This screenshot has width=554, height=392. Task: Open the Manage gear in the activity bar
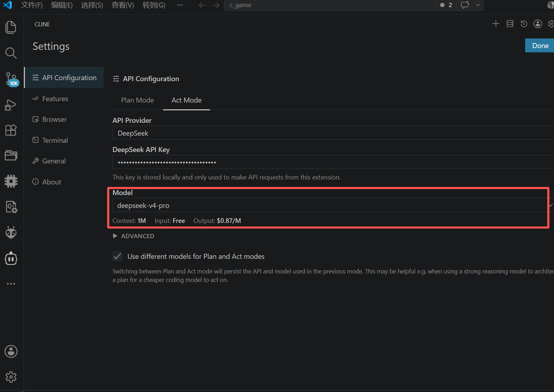11,377
